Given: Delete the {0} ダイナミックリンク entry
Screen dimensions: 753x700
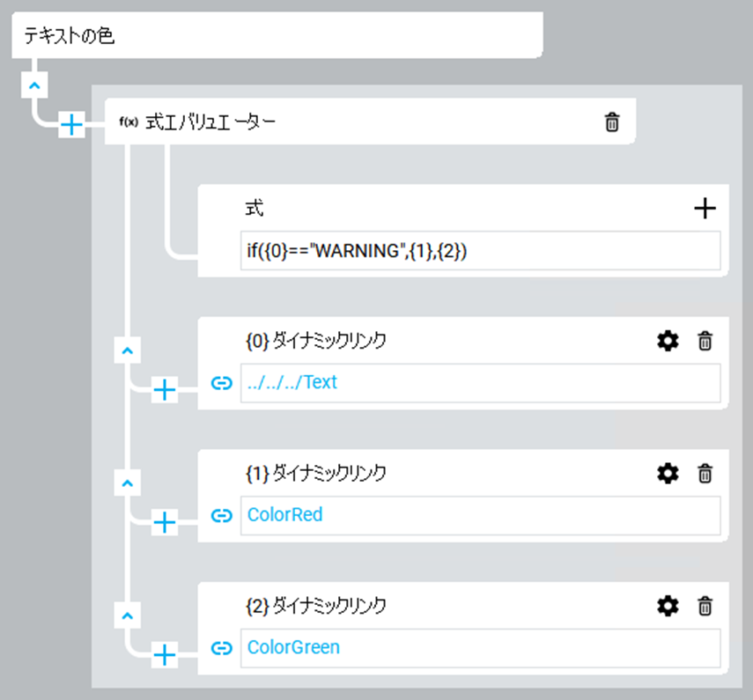Looking at the screenshot, I should coord(705,341).
